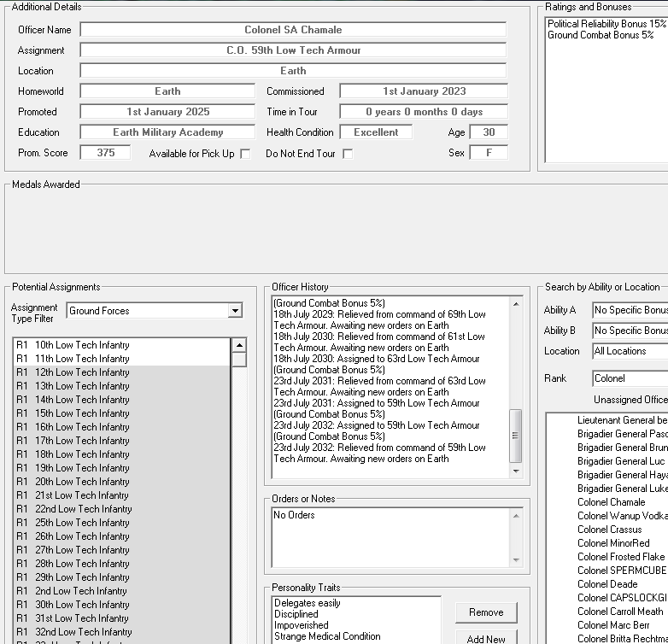Click the Officer History scroll-up arrow
668x644 pixels.
pyautogui.click(x=516, y=304)
